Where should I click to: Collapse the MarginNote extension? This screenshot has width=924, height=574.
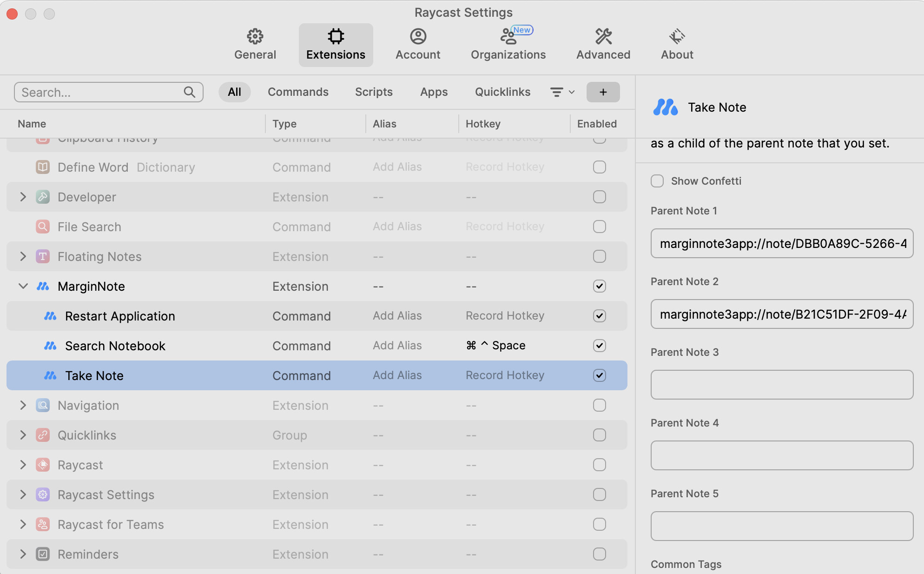coord(23,286)
